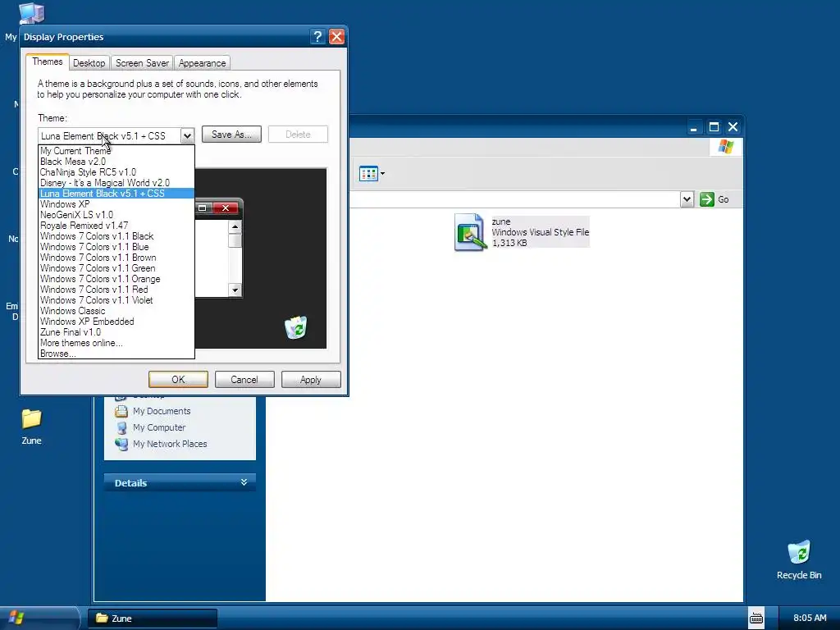Viewport: 840px width, 630px height.
Task: Select Disney - It's a Magical World v2.0
Action: [x=116, y=183]
